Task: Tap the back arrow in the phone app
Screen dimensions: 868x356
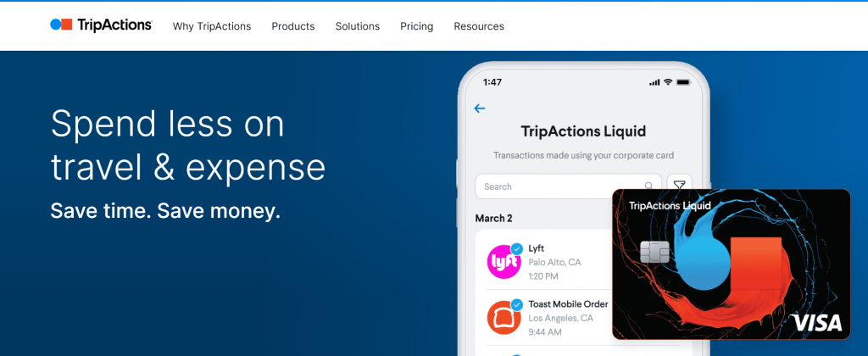Action: pos(480,108)
